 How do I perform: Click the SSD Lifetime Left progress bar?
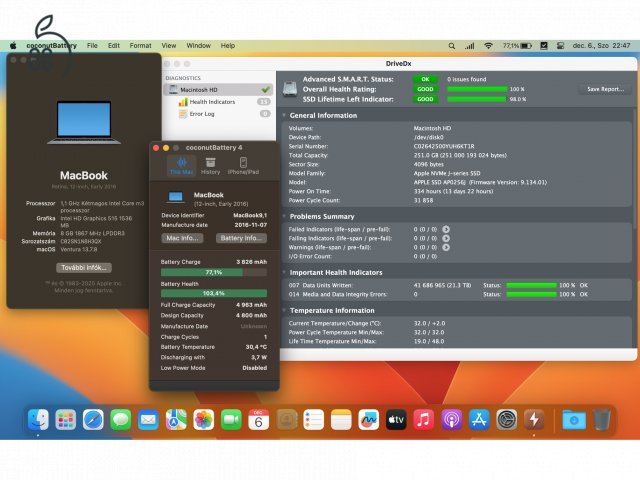[x=477, y=99]
